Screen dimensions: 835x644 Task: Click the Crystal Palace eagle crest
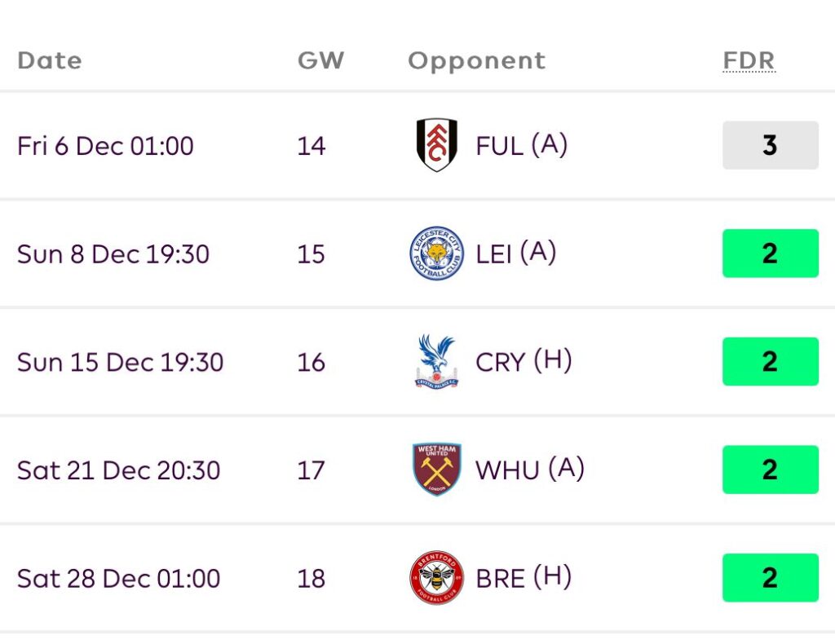pyautogui.click(x=436, y=361)
